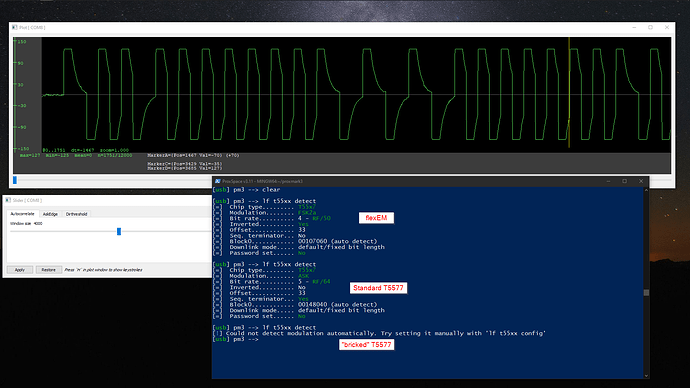Screen dimensions: 690x388
Task: Click the Slider window title icon
Action: (x=8, y=200)
